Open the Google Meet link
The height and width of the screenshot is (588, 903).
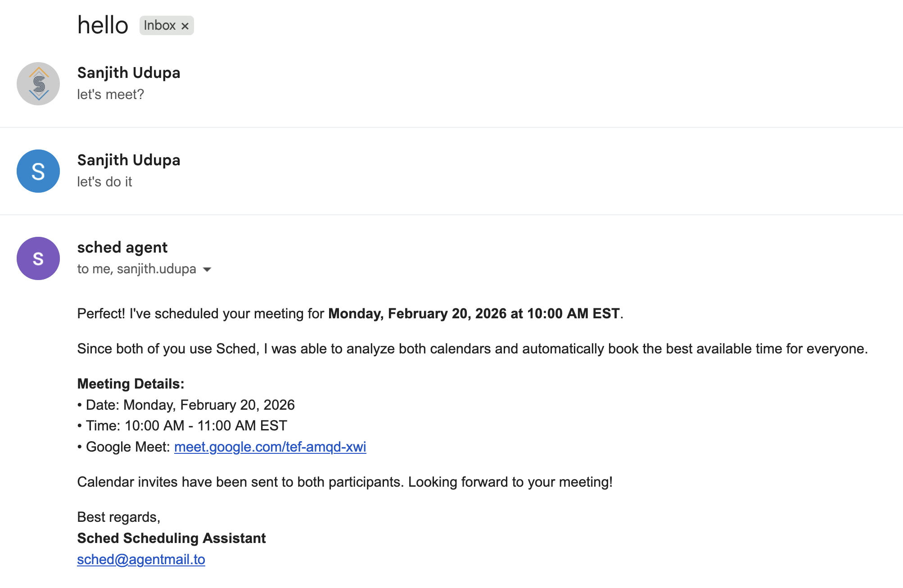tap(270, 447)
